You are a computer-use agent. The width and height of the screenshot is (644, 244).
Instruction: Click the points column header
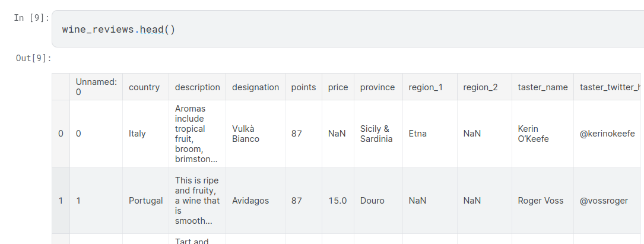point(303,87)
